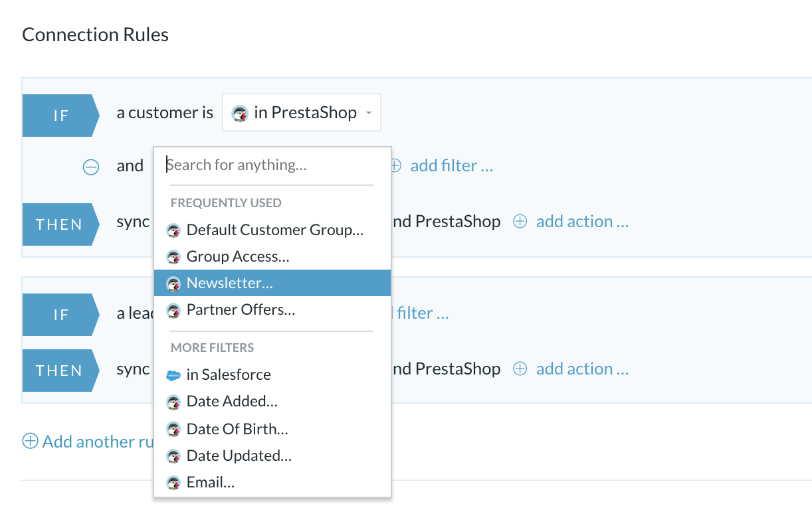The height and width of the screenshot is (506, 812).
Task: Click PrestaShop icon beside Date Of Birth
Action: click(x=173, y=430)
